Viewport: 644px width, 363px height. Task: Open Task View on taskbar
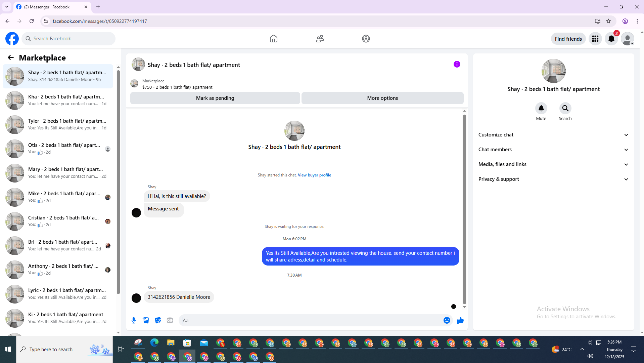[x=121, y=350]
